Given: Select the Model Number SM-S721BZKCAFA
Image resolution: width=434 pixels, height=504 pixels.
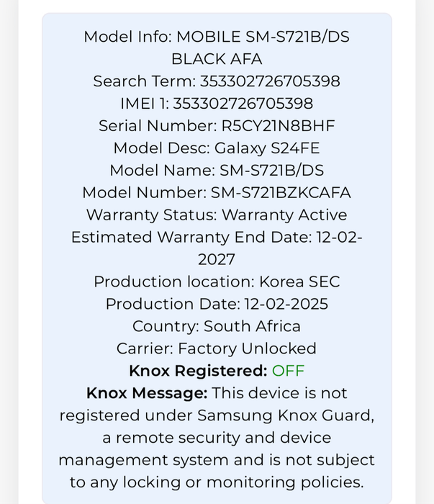Looking at the screenshot, I should pyautogui.click(x=281, y=193).
